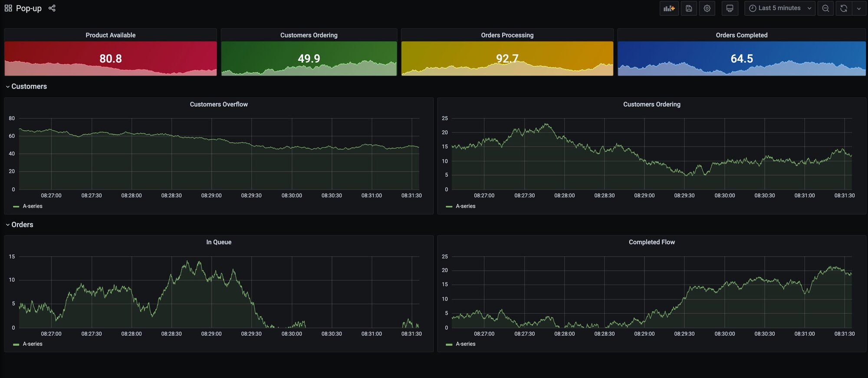Click the Pop-up dashboard title

(29, 8)
